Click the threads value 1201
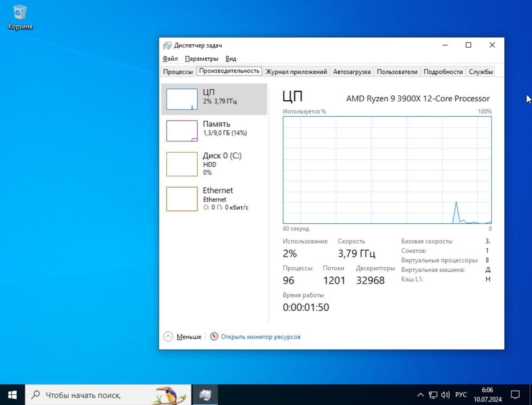This screenshot has width=532, height=405. (x=334, y=280)
